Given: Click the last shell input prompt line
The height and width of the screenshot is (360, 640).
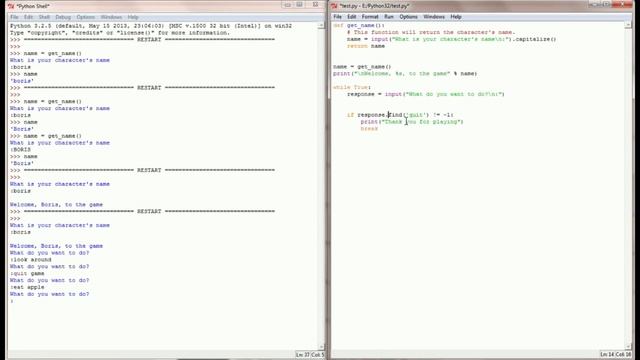Looking at the screenshot, I should pyautogui.click(x=11, y=301).
